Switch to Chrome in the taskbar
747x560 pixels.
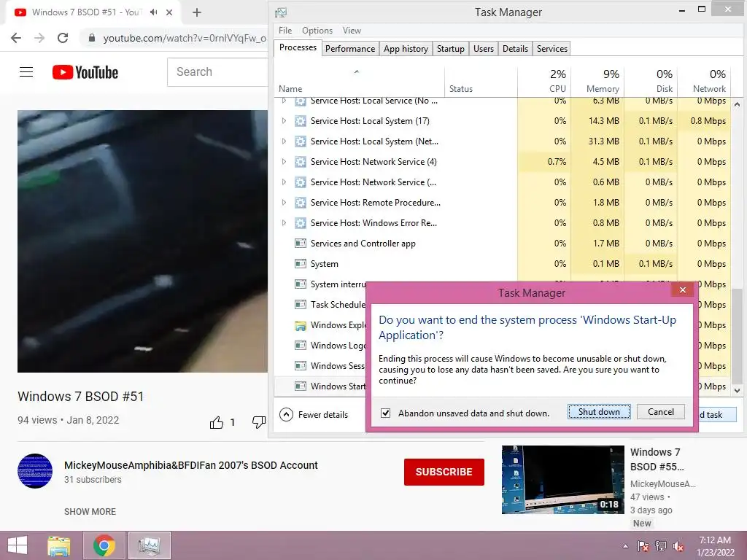tap(104, 545)
